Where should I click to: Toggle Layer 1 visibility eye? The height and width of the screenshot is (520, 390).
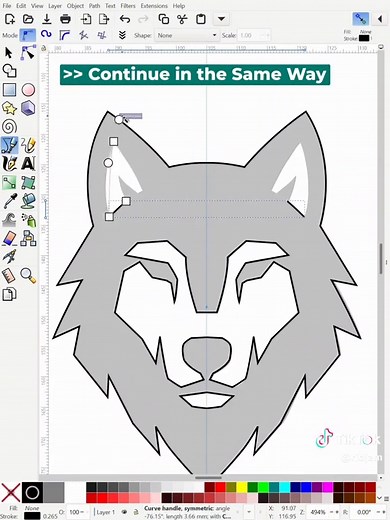tap(125, 512)
